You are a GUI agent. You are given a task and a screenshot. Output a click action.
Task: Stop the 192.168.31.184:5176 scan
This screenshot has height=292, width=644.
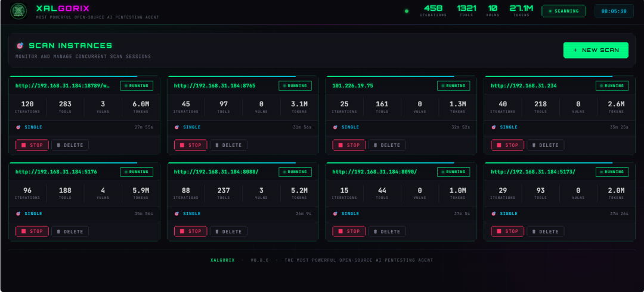(x=32, y=232)
